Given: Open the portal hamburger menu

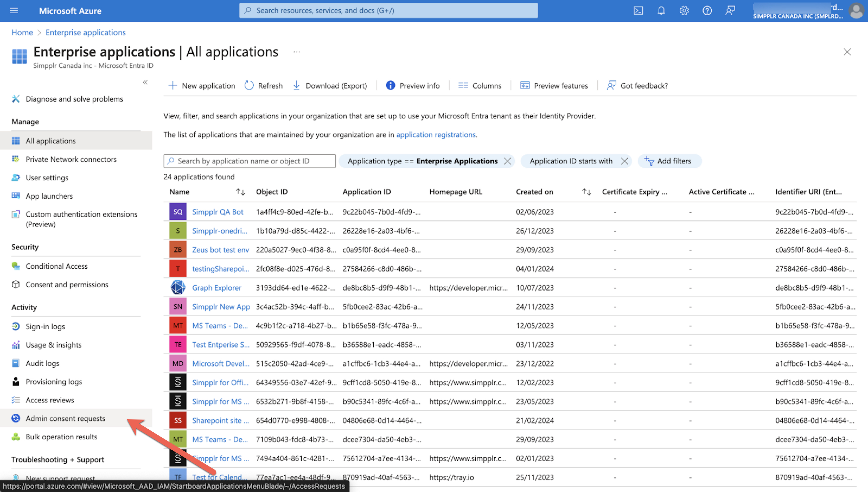Looking at the screenshot, I should tap(14, 11).
